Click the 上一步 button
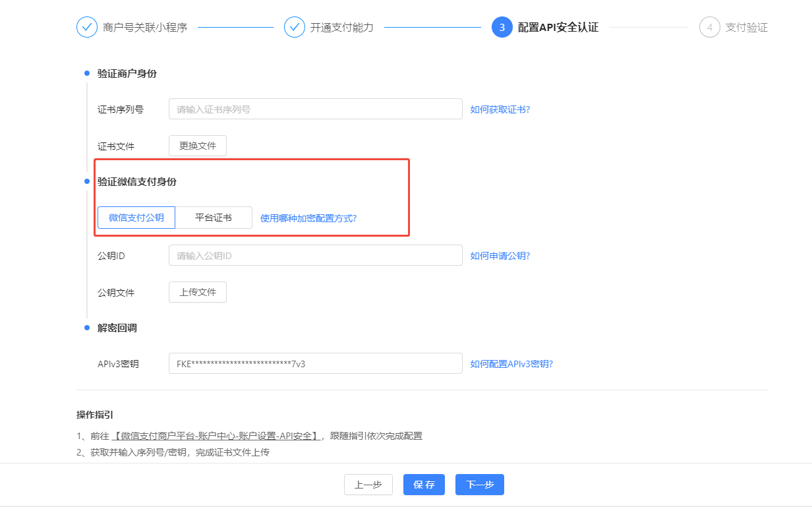 [x=368, y=485]
